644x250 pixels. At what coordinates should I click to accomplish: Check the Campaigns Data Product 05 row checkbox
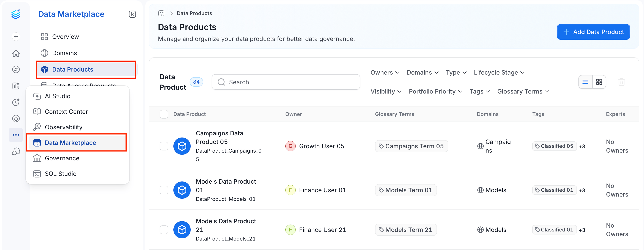[x=164, y=146]
